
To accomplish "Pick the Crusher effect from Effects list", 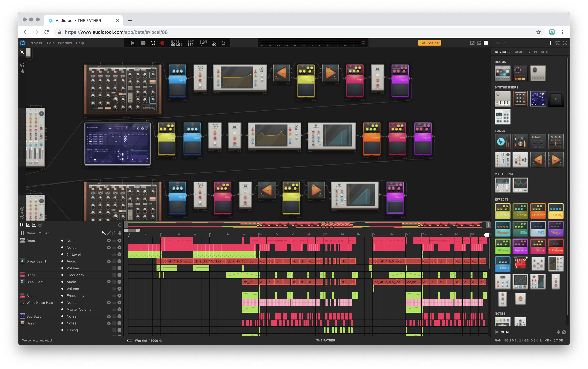I will pyautogui.click(x=538, y=211).
